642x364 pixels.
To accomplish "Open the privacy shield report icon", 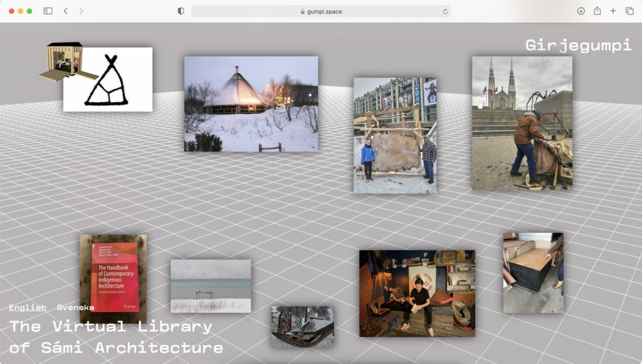I will (181, 11).
